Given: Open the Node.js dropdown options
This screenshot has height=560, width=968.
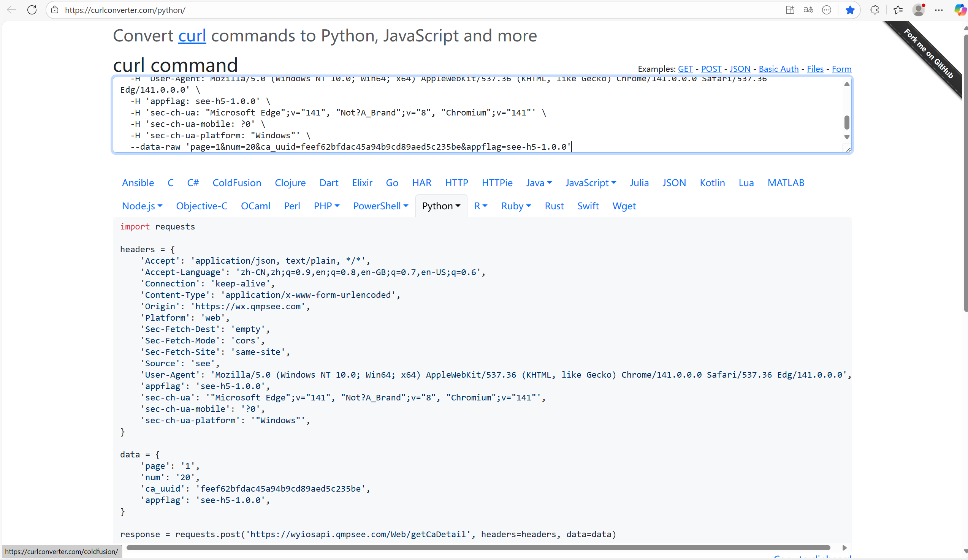Looking at the screenshot, I should tap(142, 206).
